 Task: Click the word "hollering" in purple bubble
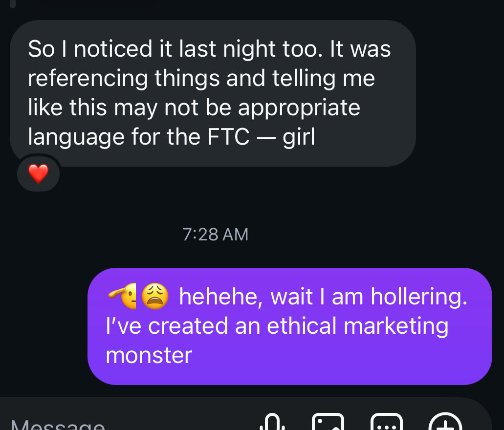tap(418, 297)
